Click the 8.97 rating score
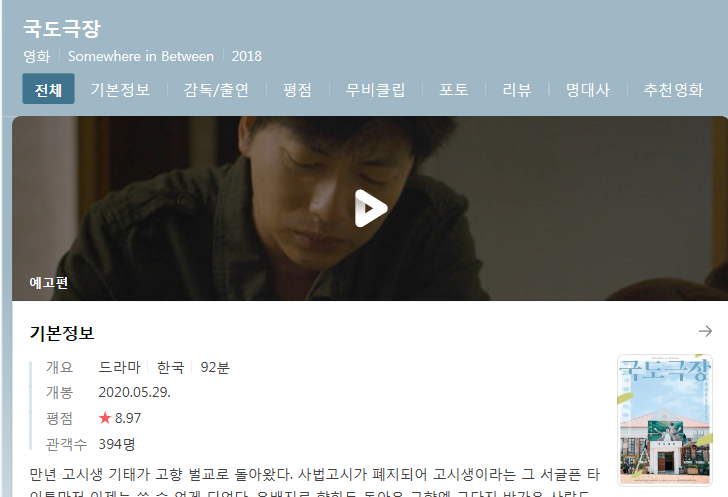Screen dimensions: 728x497 (x=128, y=418)
